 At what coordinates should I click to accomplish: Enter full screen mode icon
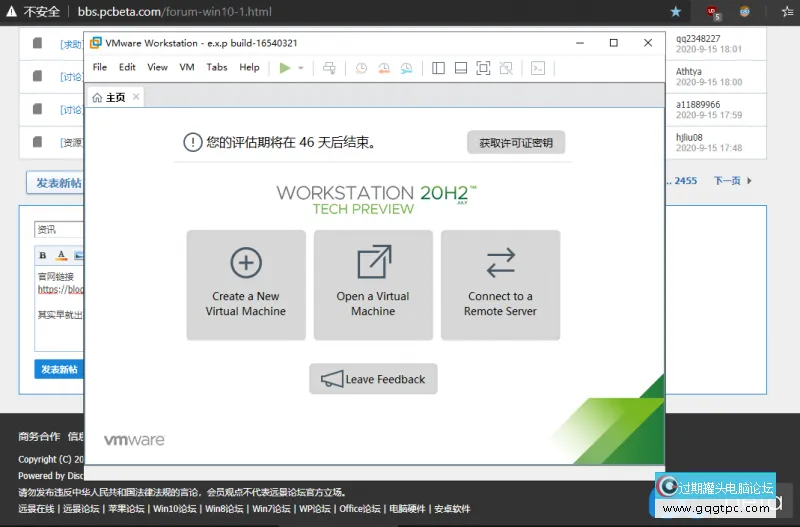click(x=483, y=68)
